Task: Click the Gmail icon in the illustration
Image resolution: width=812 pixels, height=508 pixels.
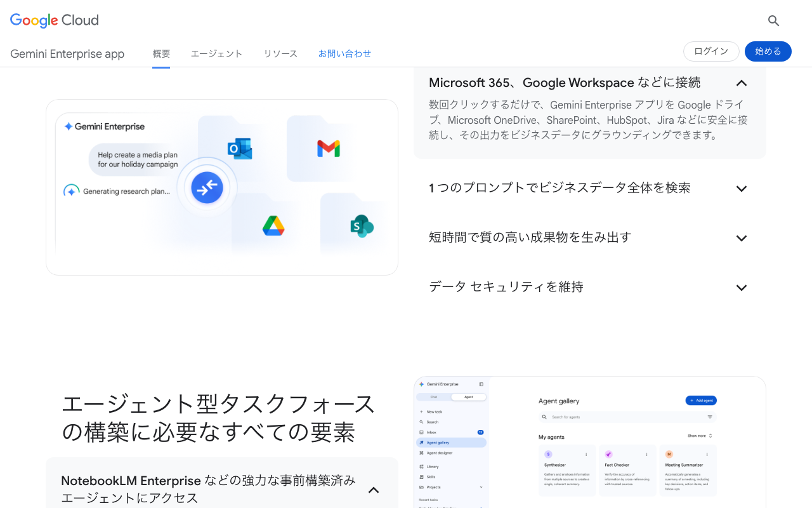Action: [x=329, y=149]
